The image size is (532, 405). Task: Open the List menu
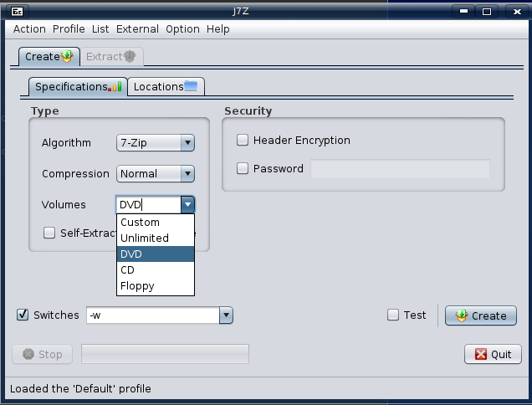100,29
